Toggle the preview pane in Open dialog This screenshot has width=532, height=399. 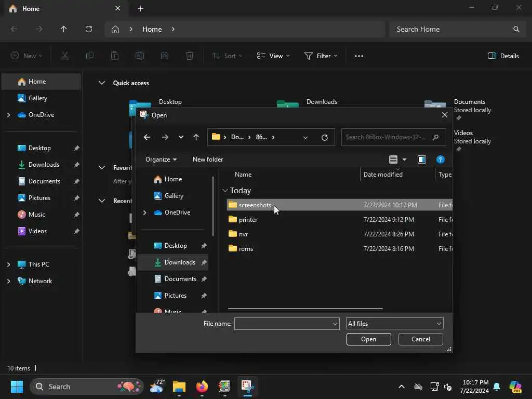point(422,159)
